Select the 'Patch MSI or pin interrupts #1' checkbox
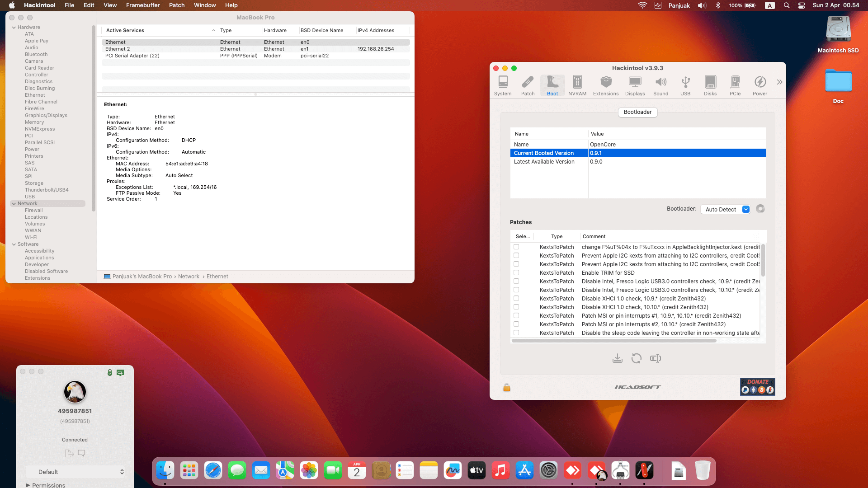The width and height of the screenshot is (868, 488). click(516, 315)
